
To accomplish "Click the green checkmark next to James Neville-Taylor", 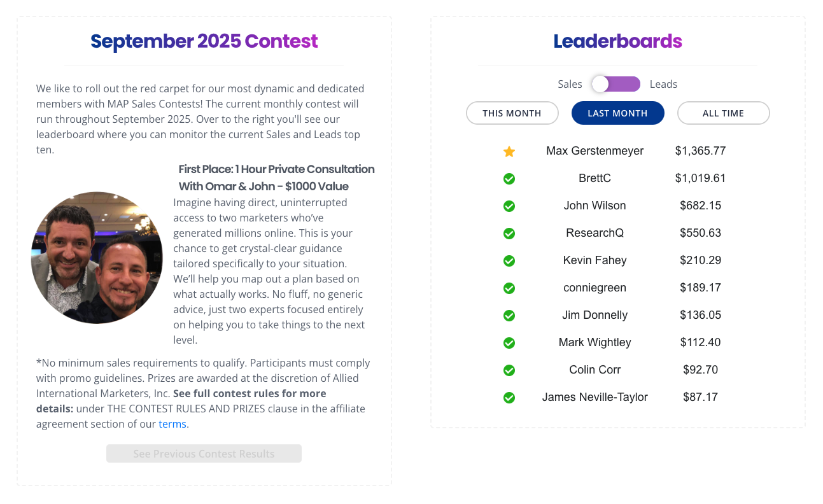I will pyautogui.click(x=509, y=398).
